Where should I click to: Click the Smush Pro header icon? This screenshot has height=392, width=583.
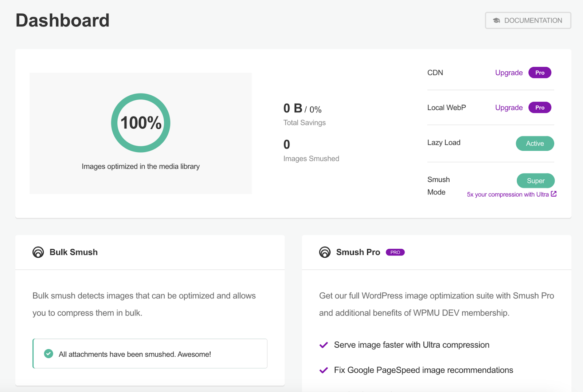(x=325, y=252)
